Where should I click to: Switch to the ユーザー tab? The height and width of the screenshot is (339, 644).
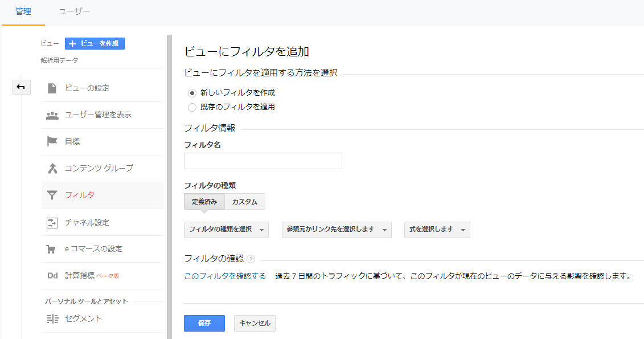coord(75,12)
